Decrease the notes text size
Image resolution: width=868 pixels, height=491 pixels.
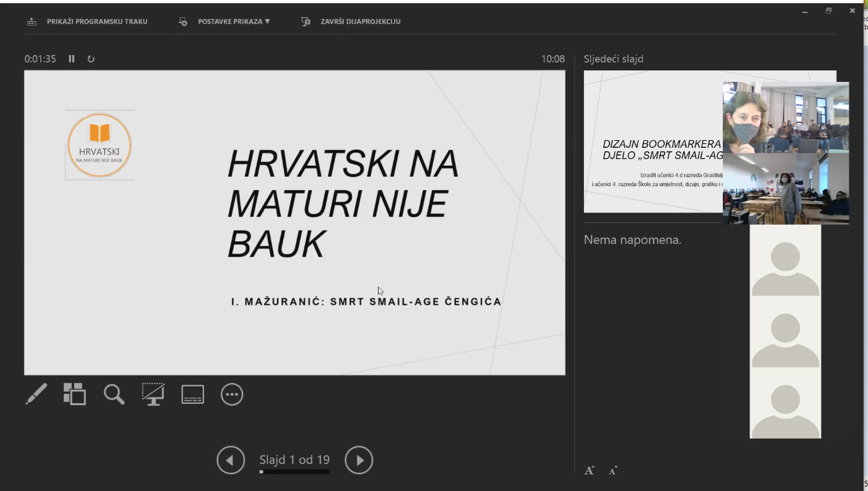click(612, 471)
